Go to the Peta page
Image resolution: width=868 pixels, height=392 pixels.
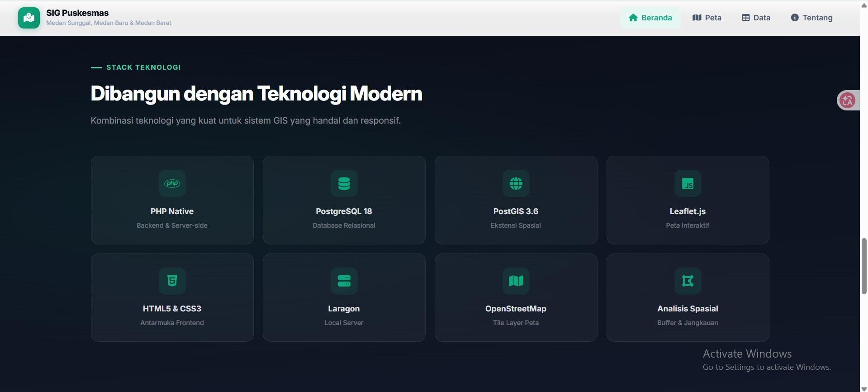click(x=707, y=18)
